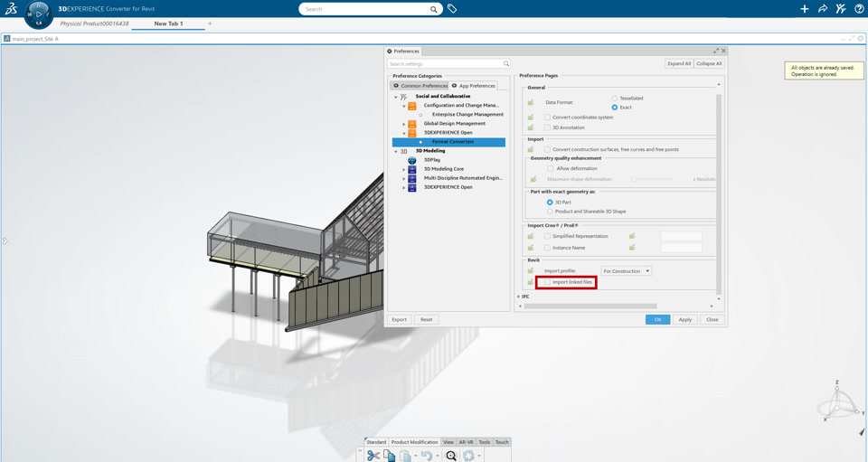Click Reset button in Preferences
The height and width of the screenshot is (462, 868).
pyautogui.click(x=426, y=319)
